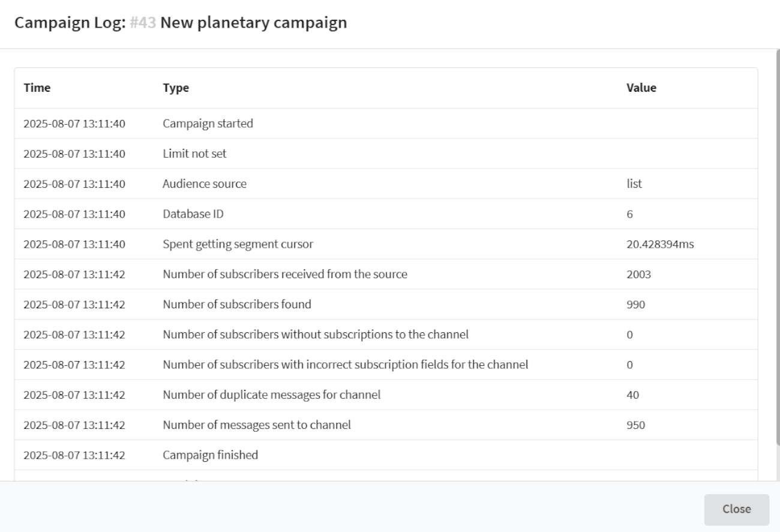The height and width of the screenshot is (532, 780).
Task: Click the vertical scrollbar of the log
Action: tap(776, 240)
